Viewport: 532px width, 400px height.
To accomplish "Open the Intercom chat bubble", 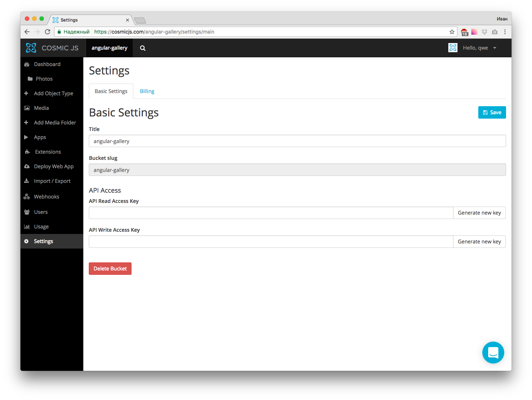I will coord(493,353).
